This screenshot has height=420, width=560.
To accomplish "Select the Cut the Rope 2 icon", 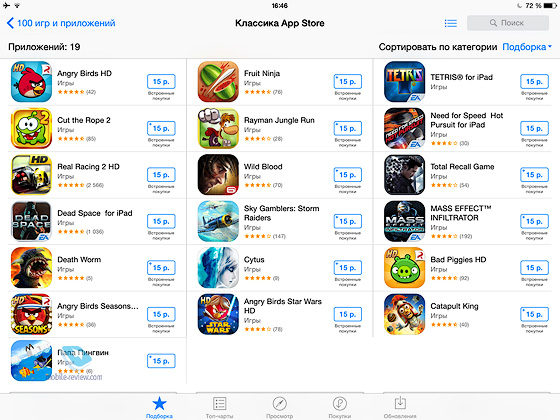I will click(31, 128).
